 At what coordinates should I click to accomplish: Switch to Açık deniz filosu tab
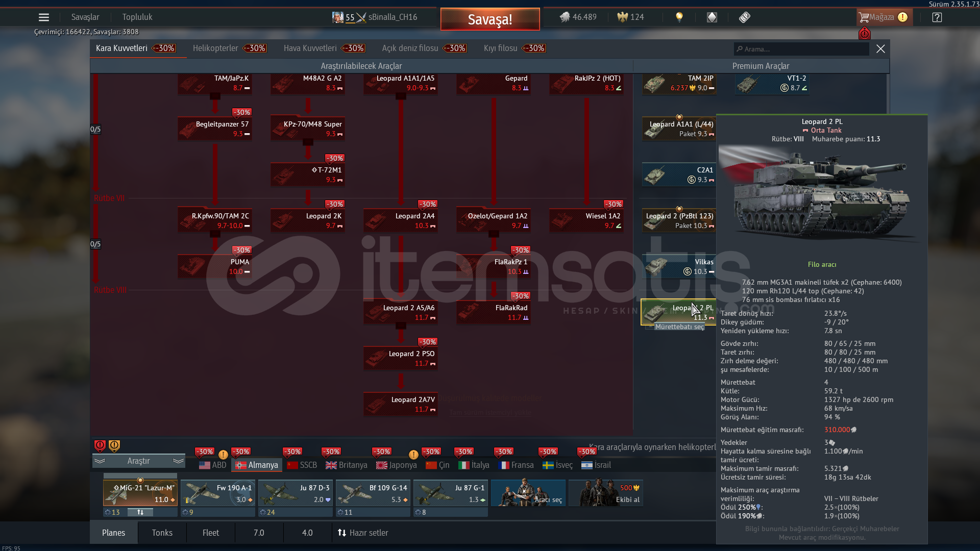point(424,48)
